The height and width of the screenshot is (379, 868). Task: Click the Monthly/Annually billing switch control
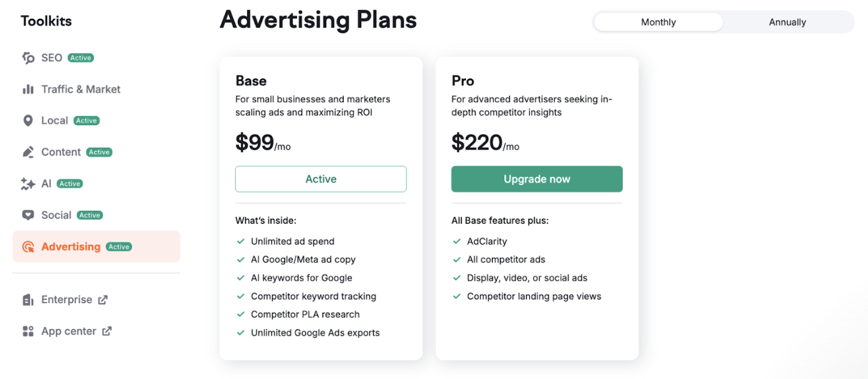723,22
